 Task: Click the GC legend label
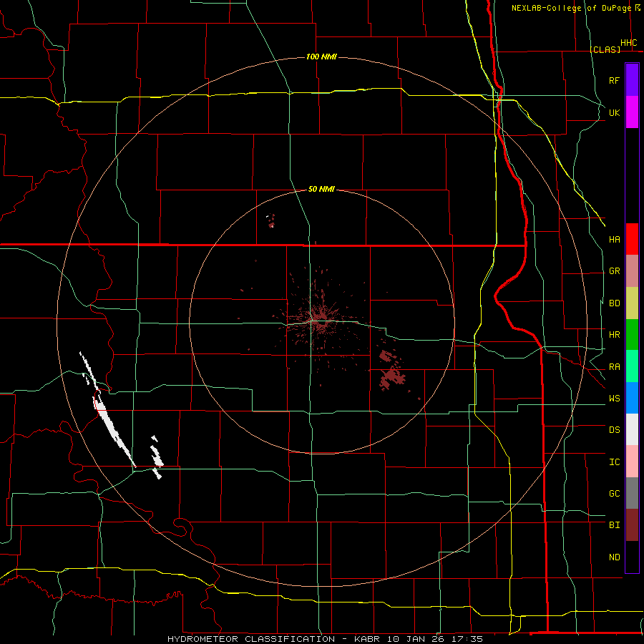click(614, 493)
